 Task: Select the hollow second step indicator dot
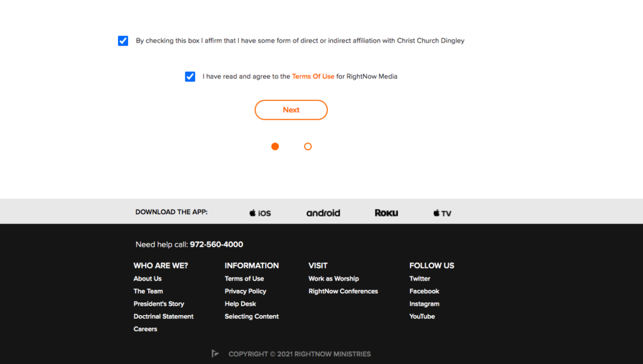[308, 146]
